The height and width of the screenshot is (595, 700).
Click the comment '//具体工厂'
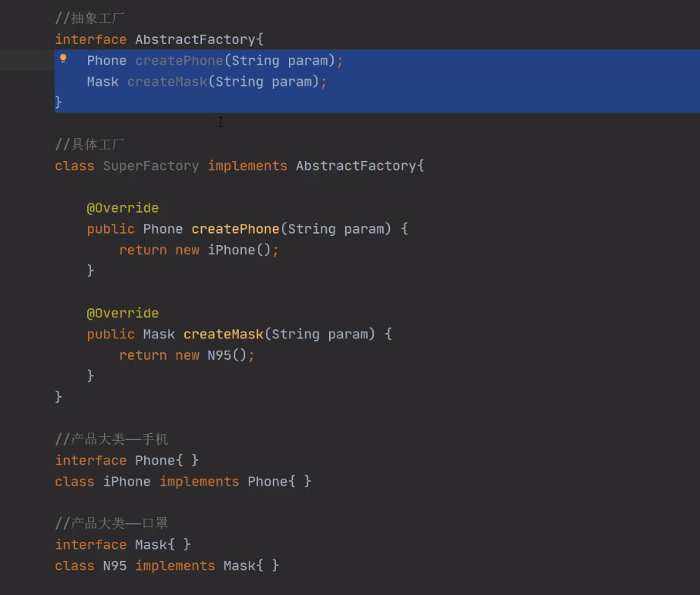[89, 145]
